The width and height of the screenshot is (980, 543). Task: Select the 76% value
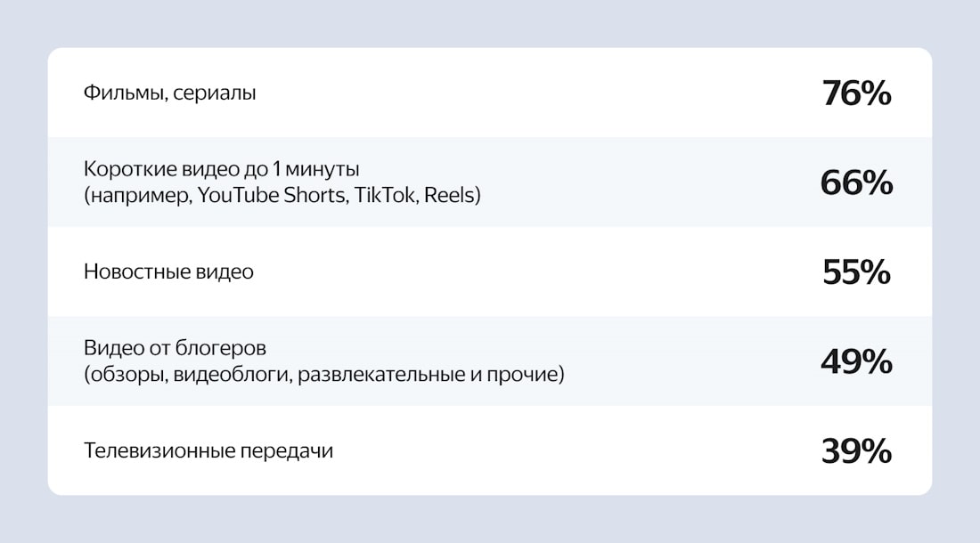pos(856,93)
